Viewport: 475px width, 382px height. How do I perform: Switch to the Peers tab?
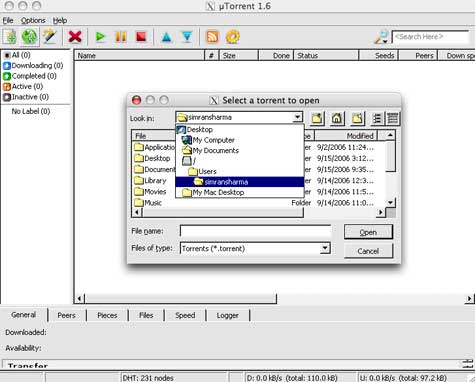[66, 315]
